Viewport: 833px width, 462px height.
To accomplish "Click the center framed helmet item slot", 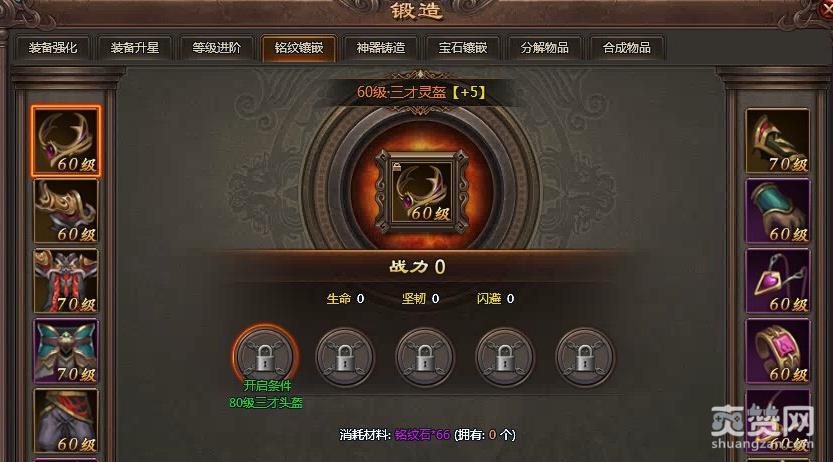I will [422, 191].
